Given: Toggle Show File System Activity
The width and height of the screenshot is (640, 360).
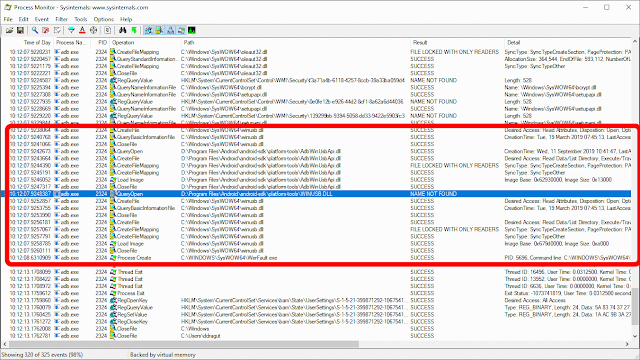Looking at the screenshot, I should coord(160,30).
